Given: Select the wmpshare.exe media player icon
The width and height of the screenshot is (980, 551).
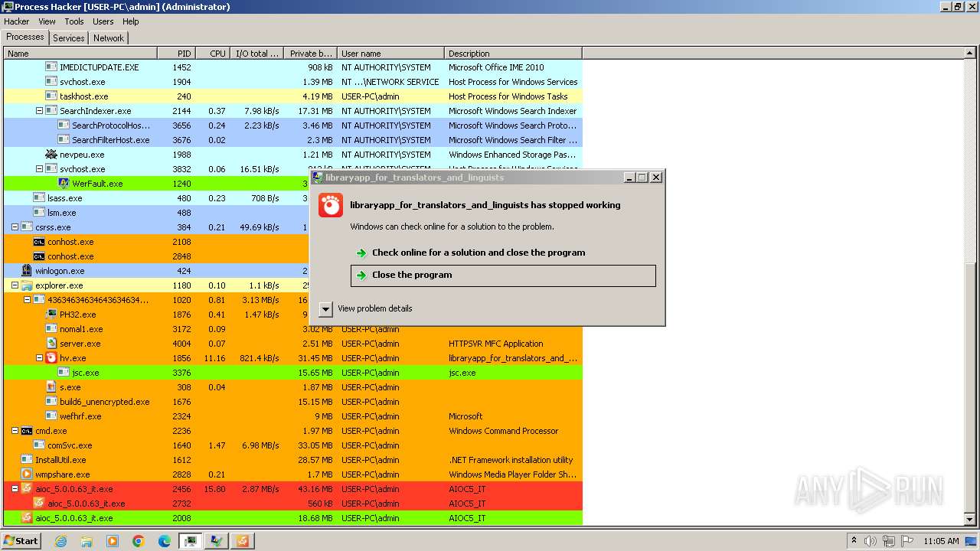Looking at the screenshot, I should coord(27,474).
